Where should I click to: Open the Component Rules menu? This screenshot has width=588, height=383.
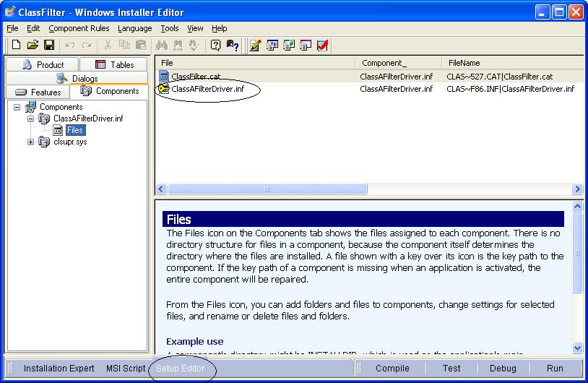pyautogui.click(x=79, y=28)
